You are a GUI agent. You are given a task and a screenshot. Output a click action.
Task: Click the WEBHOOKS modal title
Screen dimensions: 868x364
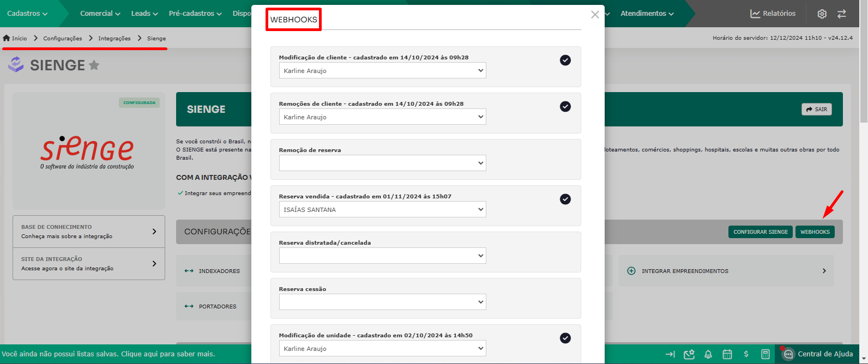[294, 20]
